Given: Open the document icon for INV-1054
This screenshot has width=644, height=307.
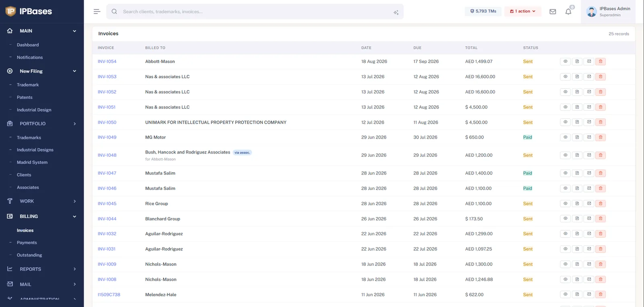Looking at the screenshot, I should pos(577,62).
